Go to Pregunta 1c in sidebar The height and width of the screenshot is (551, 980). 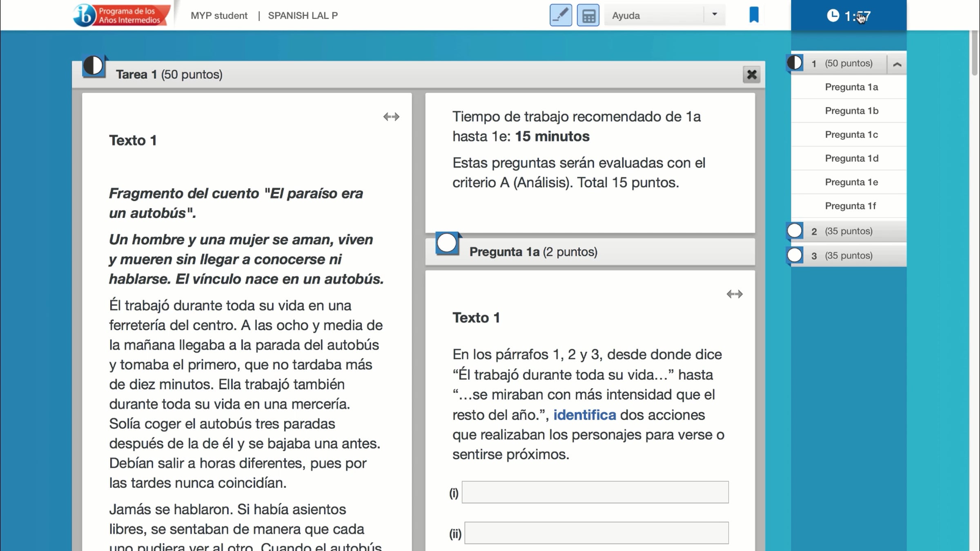[x=851, y=135]
